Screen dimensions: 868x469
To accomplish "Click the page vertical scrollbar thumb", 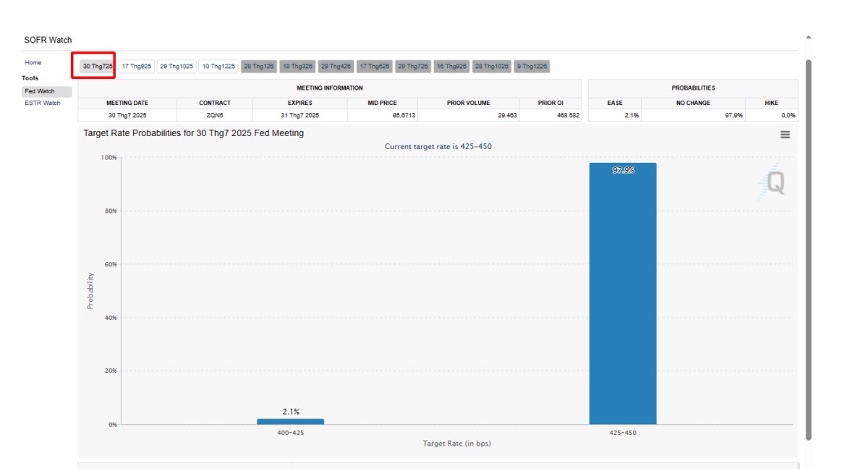I will (x=808, y=246).
